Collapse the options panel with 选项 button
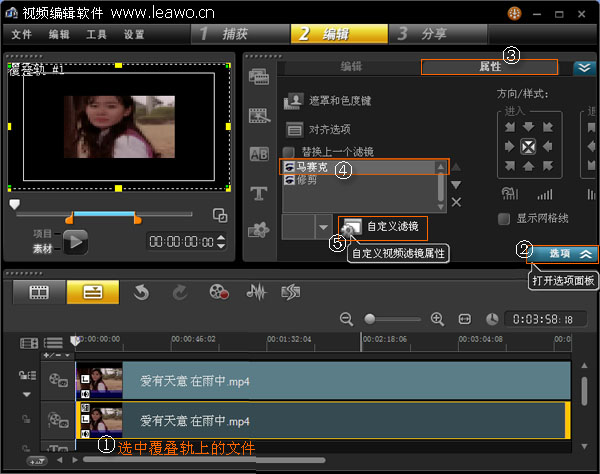The height and width of the screenshot is (474, 600). (x=562, y=254)
